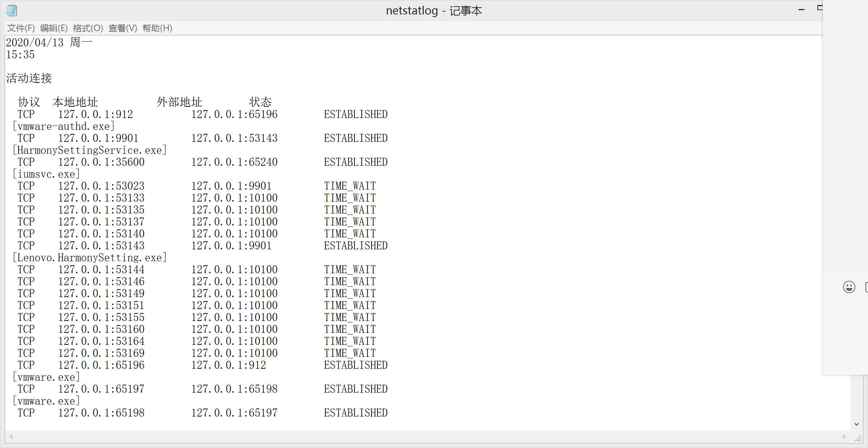This screenshot has height=448, width=868.
Task: Click local address 127.0.0.1:53151
Action: point(101,305)
